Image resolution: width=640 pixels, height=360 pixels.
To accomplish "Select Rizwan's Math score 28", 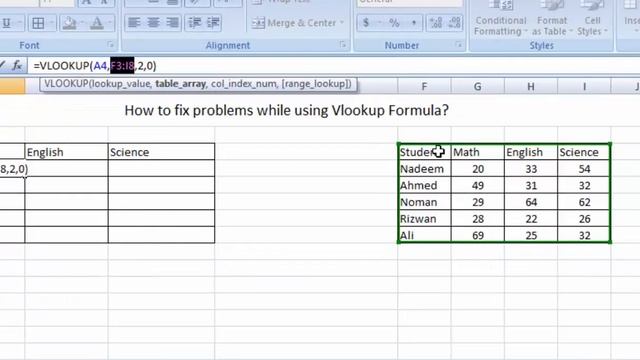I will [x=478, y=219].
